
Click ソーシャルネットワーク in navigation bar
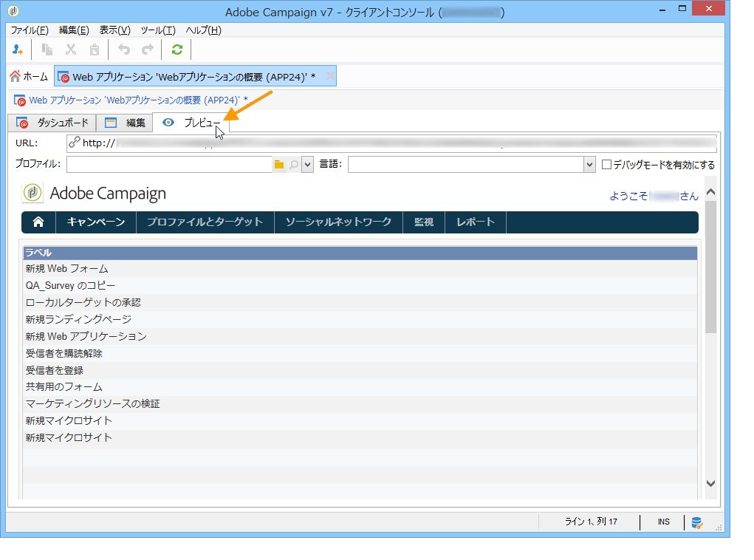pos(338,222)
